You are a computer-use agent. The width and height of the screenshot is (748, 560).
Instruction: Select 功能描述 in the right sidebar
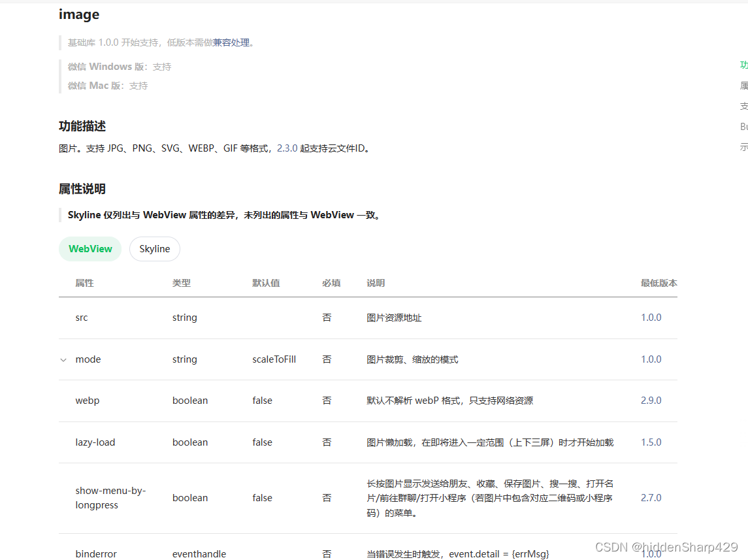click(743, 65)
